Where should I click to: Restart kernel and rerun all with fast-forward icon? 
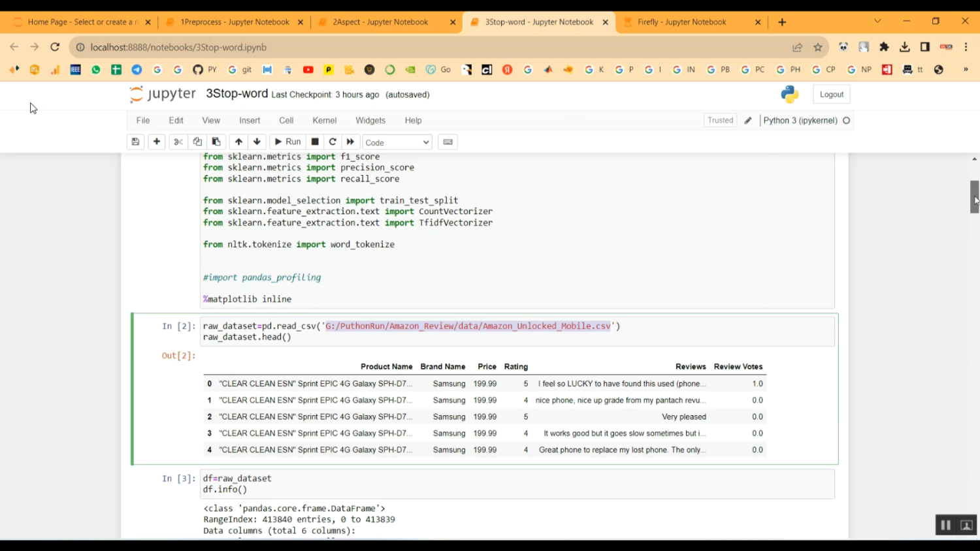coord(350,142)
